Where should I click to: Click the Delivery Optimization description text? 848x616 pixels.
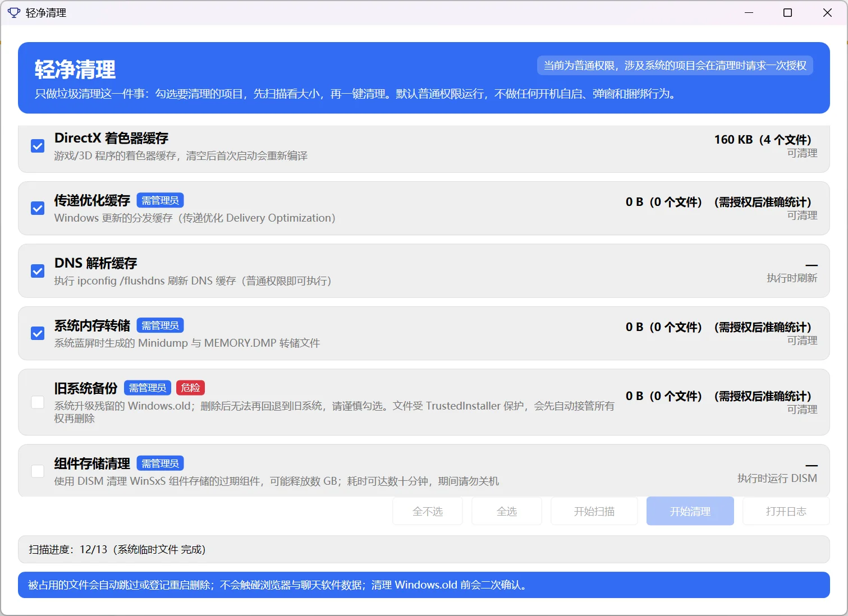(x=195, y=218)
